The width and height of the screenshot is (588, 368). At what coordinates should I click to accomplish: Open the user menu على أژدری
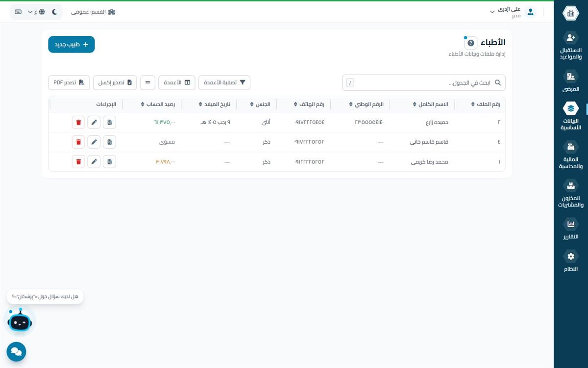[513, 12]
